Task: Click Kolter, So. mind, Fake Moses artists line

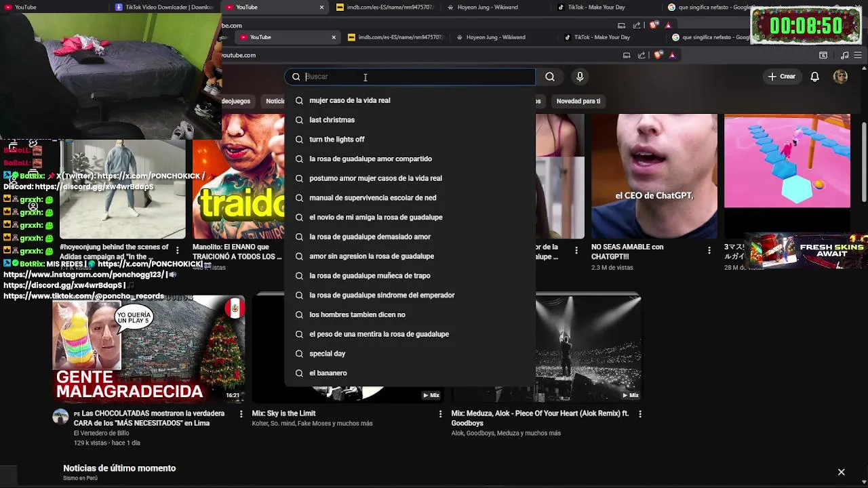Action: click(312, 424)
